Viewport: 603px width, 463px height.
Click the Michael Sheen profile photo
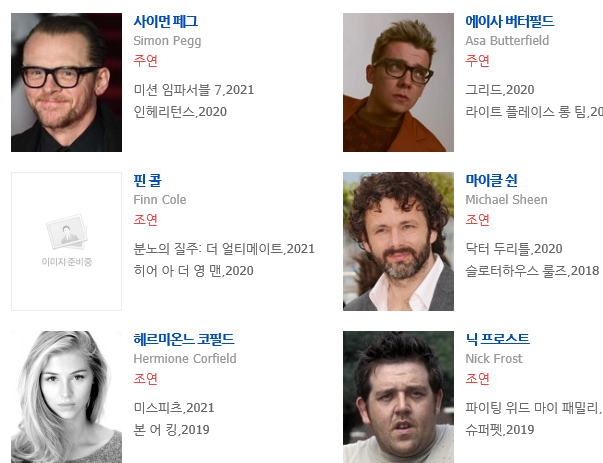398,241
